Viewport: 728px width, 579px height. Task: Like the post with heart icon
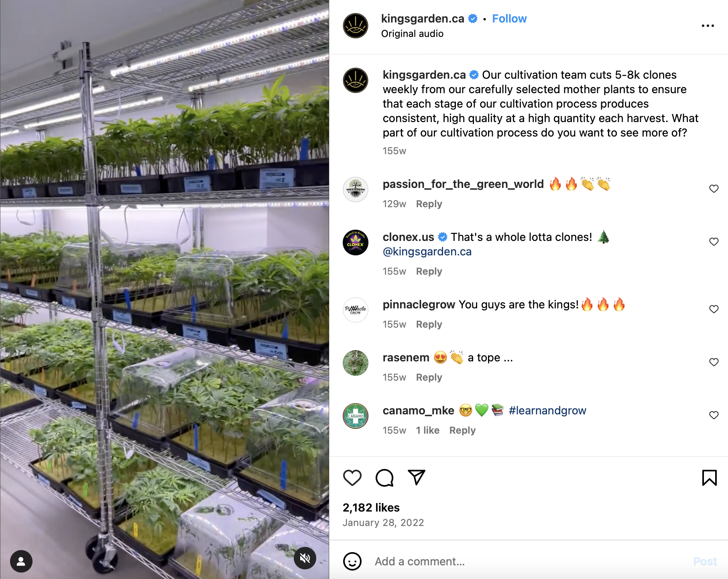[x=352, y=478]
